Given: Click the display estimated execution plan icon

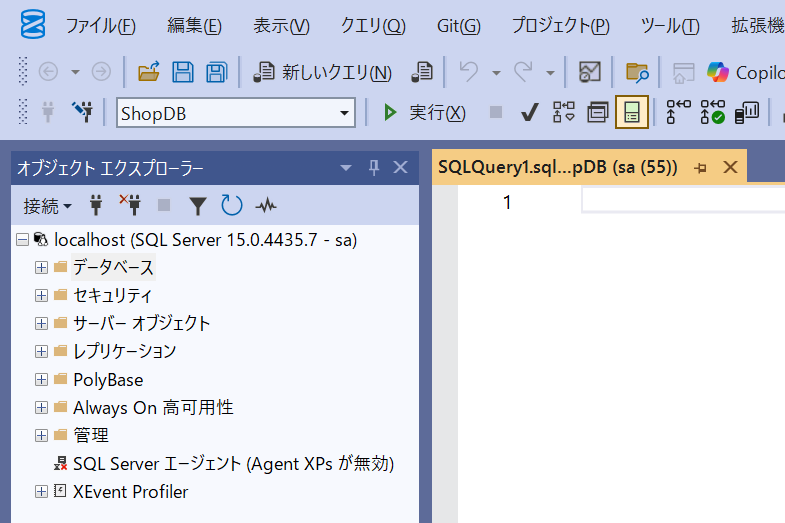Looking at the screenshot, I should 564,112.
